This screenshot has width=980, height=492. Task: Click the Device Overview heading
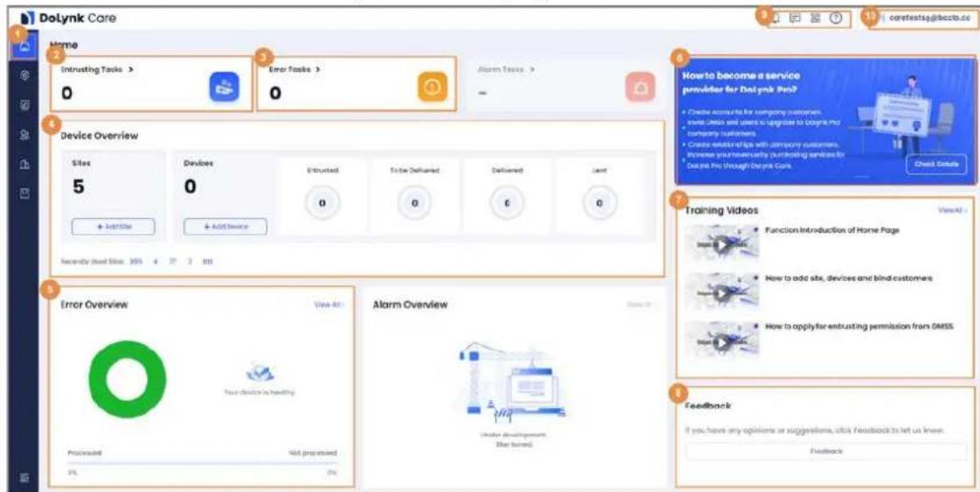(100, 136)
